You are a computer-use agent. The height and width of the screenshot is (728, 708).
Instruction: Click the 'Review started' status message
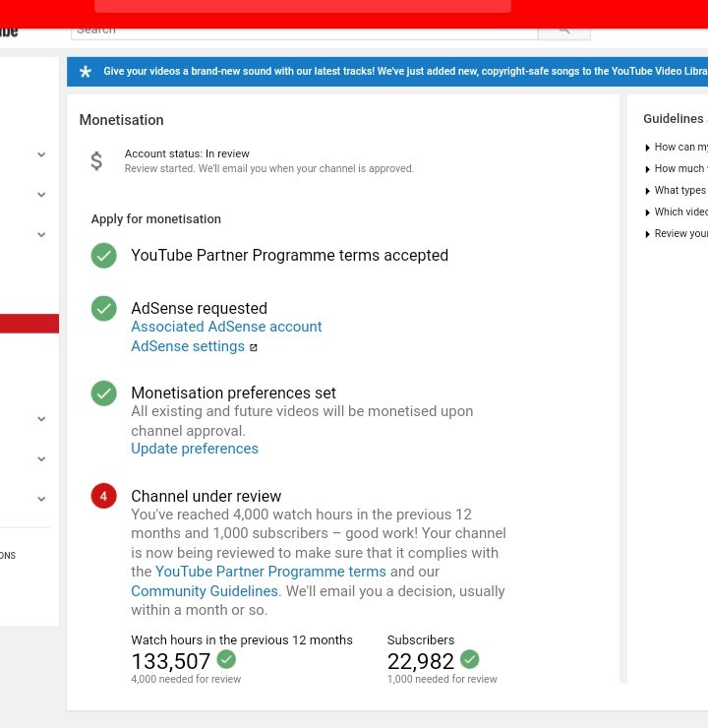pyautogui.click(x=269, y=168)
